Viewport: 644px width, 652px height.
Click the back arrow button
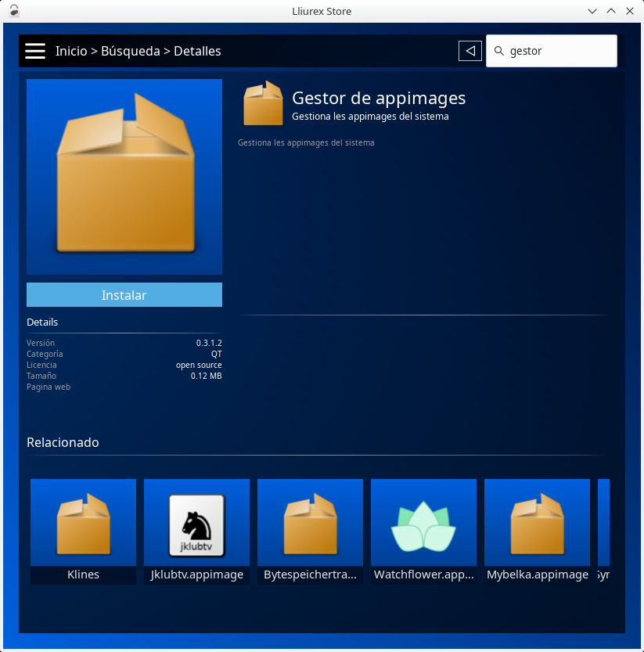click(x=470, y=51)
